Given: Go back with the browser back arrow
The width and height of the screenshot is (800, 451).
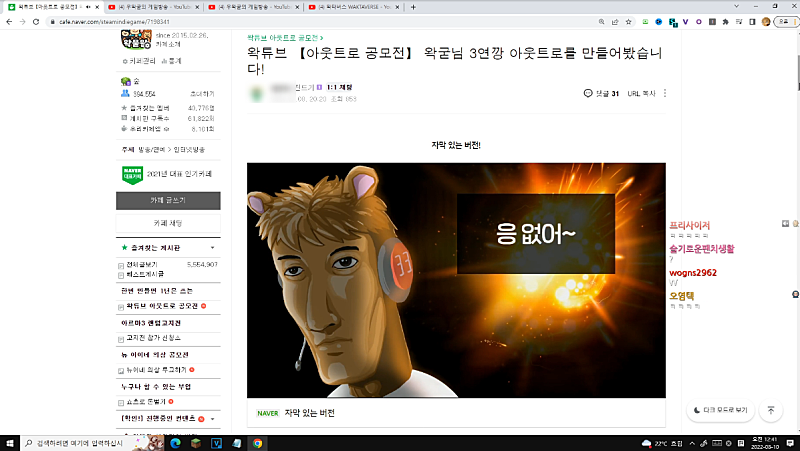Looking at the screenshot, I should 9,22.
